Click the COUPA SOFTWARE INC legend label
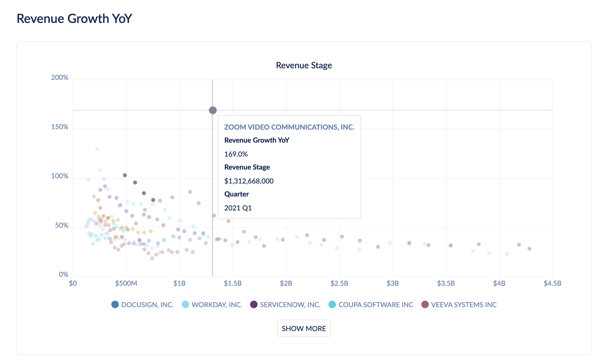This screenshot has width=611, height=364. 376,305
